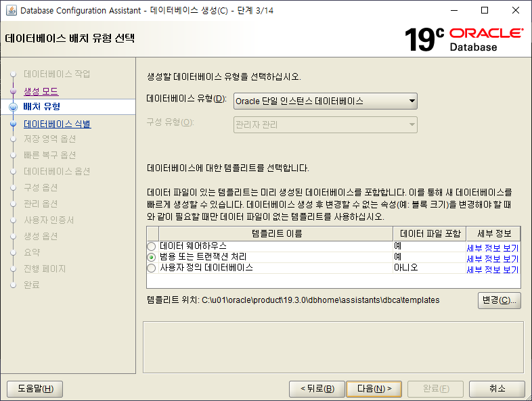
Task: Click 생성 옵션 step in sidebar
Action: click(41, 236)
